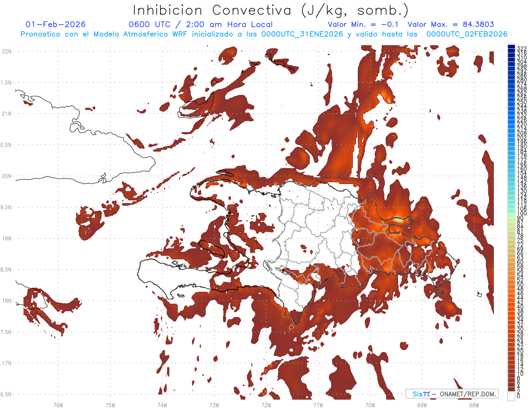
Task: Click the "21N" latitude label
Action: pyautogui.click(x=7, y=114)
